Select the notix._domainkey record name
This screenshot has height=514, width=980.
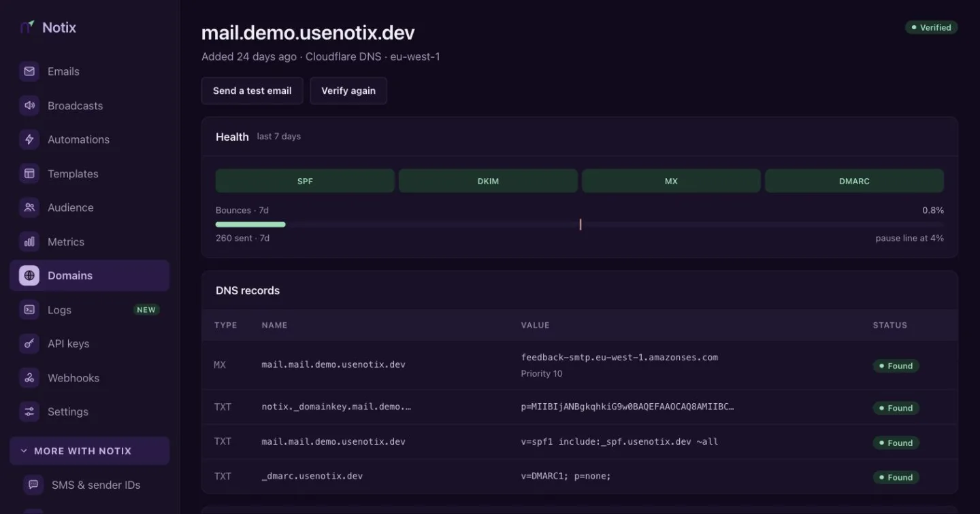point(336,407)
